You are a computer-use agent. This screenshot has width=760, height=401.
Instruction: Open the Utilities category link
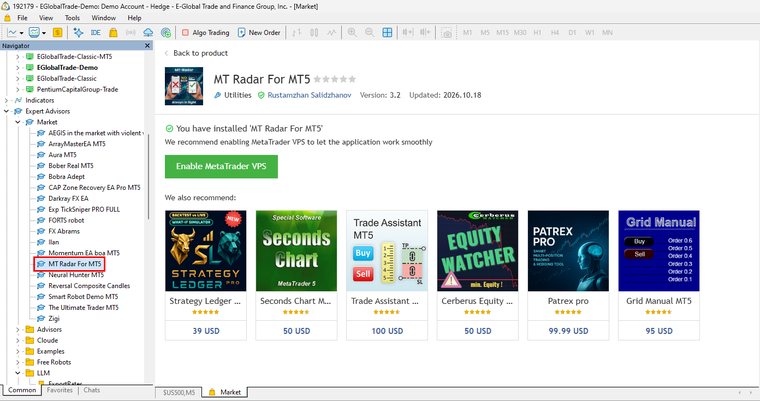pyautogui.click(x=238, y=95)
